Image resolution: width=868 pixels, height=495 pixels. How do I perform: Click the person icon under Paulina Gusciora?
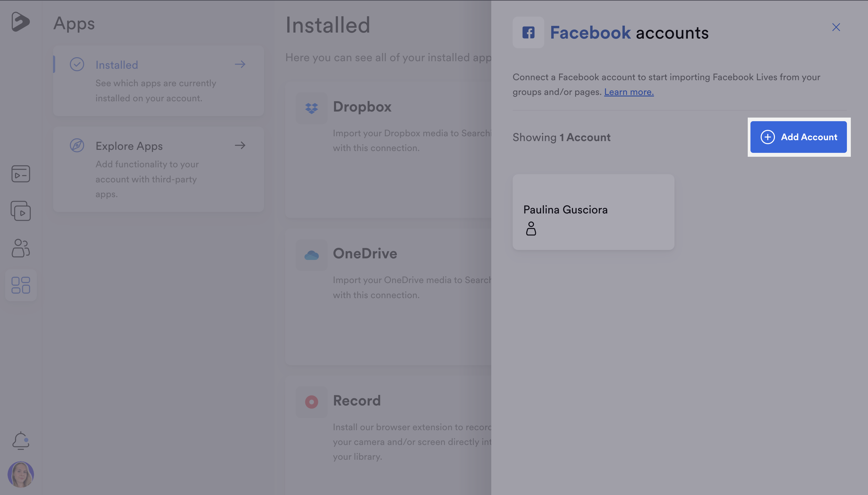(x=531, y=229)
